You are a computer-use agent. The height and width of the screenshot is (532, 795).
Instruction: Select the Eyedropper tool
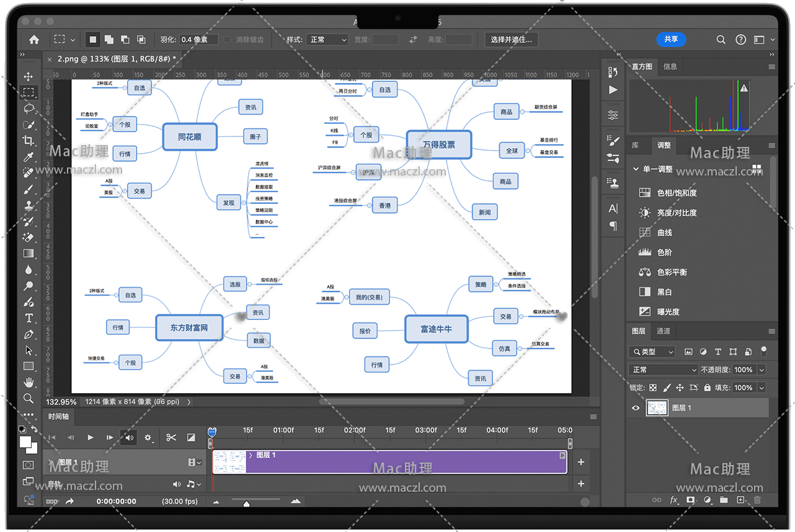[29, 157]
